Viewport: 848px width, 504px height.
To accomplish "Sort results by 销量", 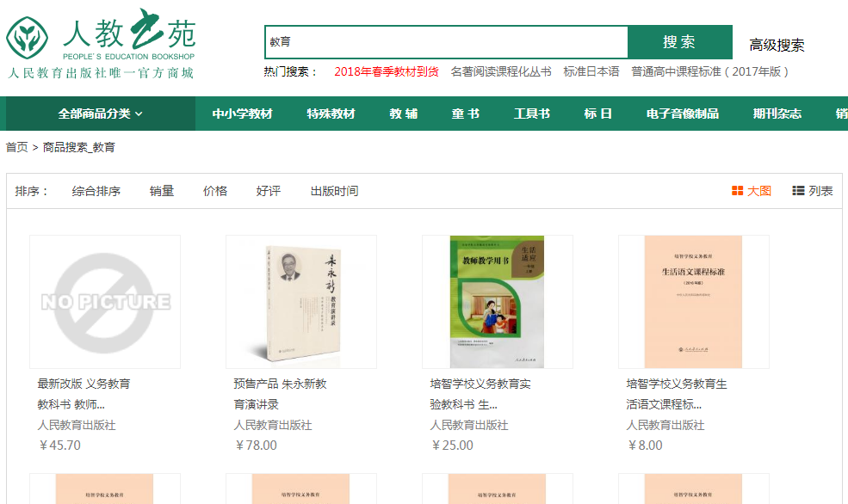I will [x=162, y=191].
